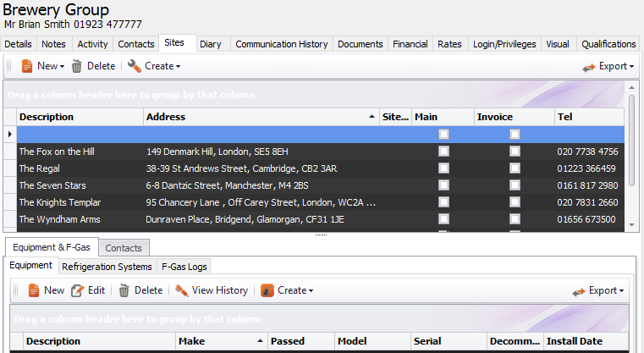Viewport: 644px width, 353px height.
Task: Switch to the Financial tab
Action: 410,44
